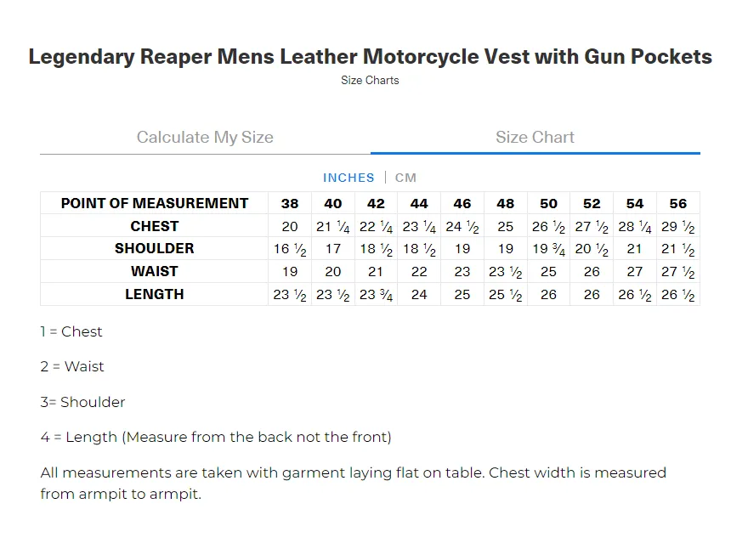Click the size 44 column header
This screenshot has width=748, height=560.
click(x=419, y=204)
